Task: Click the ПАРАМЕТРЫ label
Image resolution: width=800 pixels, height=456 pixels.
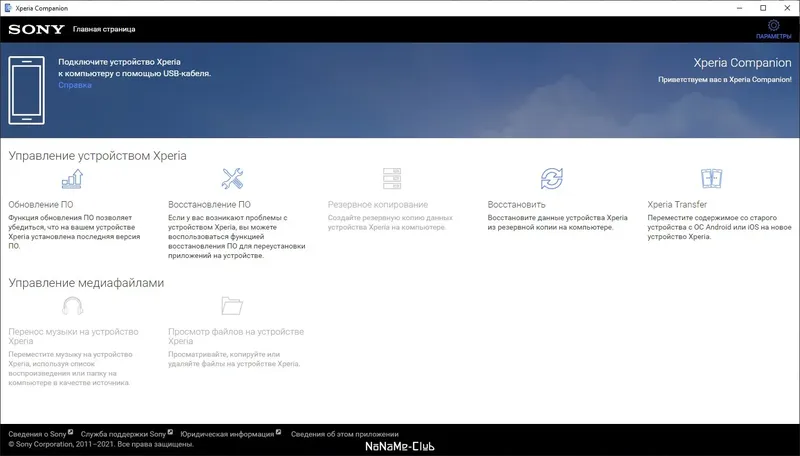Action: tap(773, 37)
